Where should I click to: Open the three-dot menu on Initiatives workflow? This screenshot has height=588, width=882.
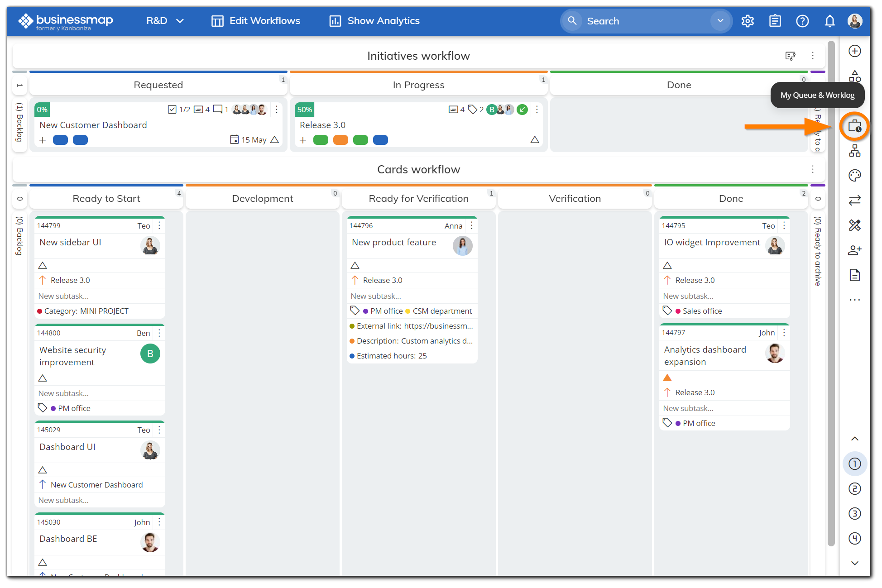[813, 56]
